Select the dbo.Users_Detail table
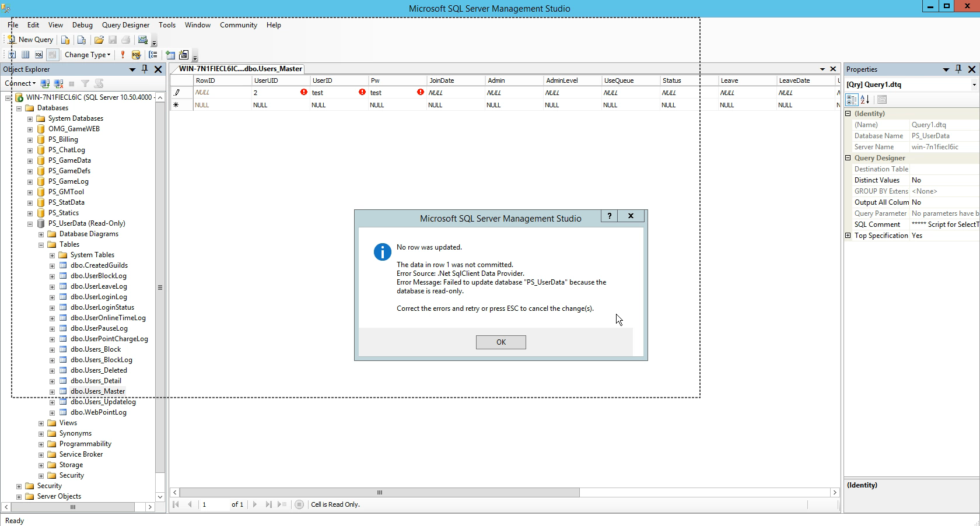 click(96, 381)
